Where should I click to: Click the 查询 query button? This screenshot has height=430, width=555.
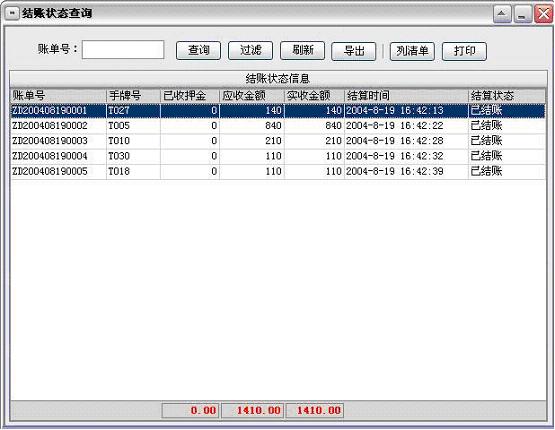[x=198, y=51]
